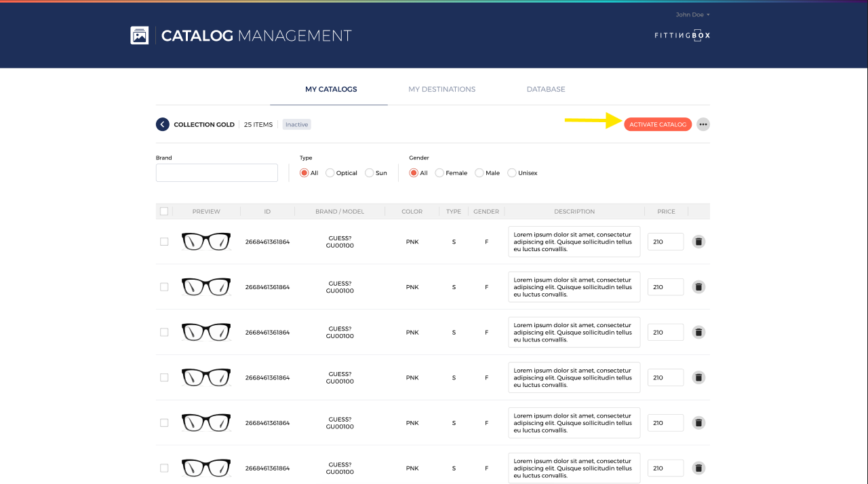Tick the select-all checkbox in table header

[x=164, y=211]
